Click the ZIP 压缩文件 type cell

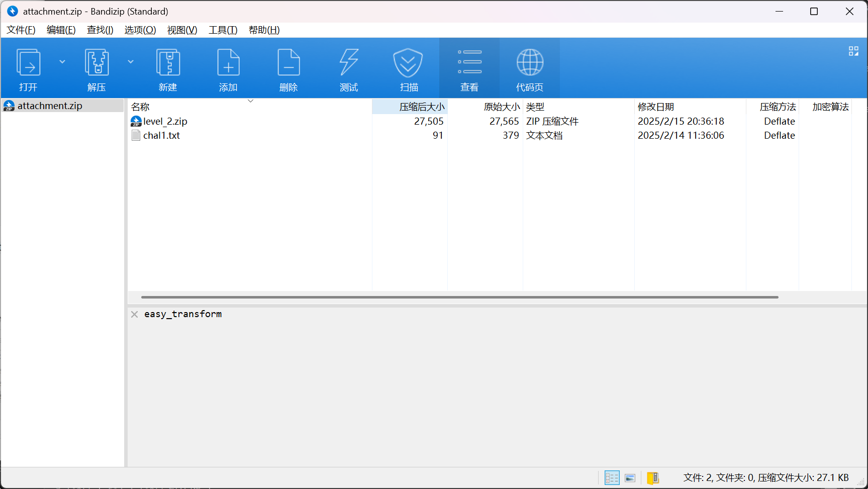(552, 121)
